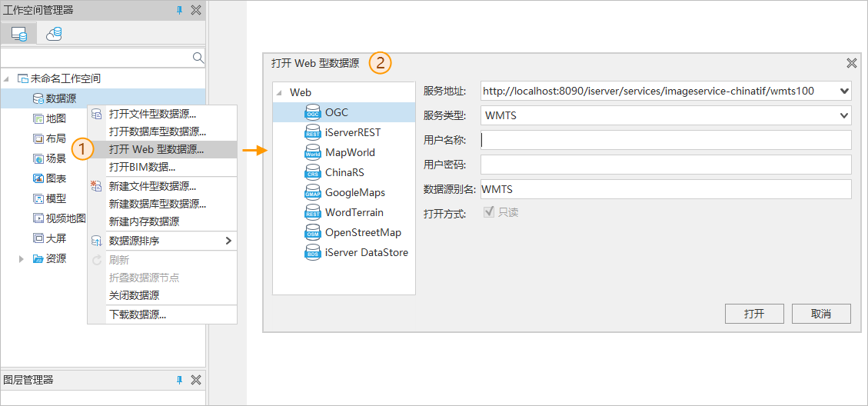This screenshot has height=406, width=868.
Task: Open the 服务地址 URL dropdown
Action: pyautogui.click(x=844, y=91)
